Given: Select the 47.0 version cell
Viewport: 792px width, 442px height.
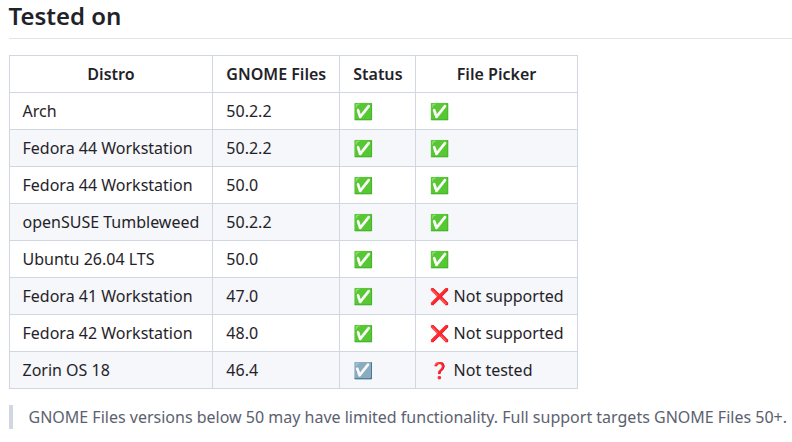Looking at the screenshot, I should coord(276,297).
